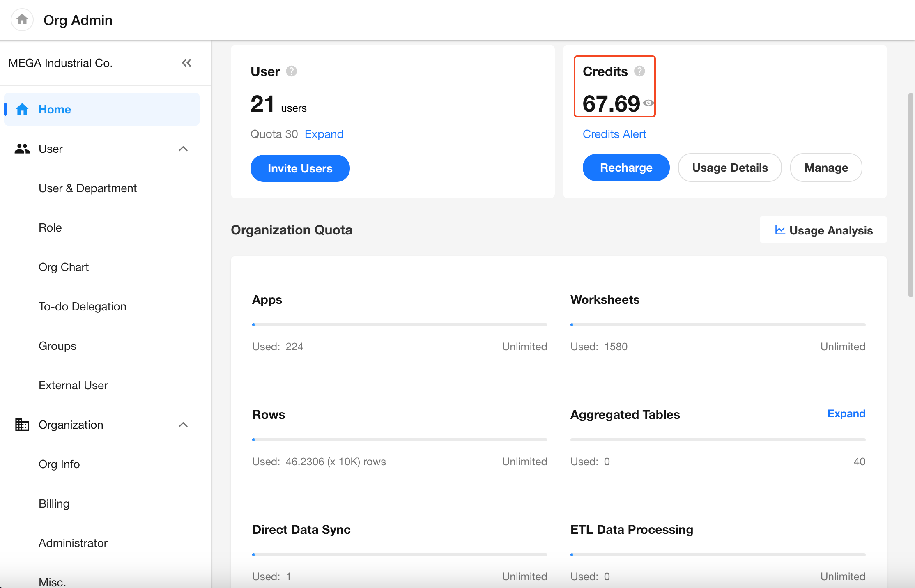Click the house icon in Home menu
Image resolution: width=915 pixels, height=588 pixels.
coord(22,109)
